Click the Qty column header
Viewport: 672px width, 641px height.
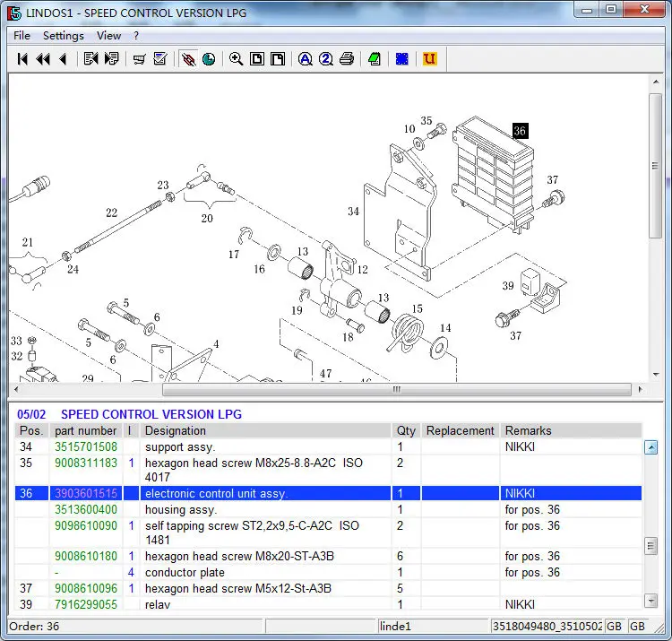click(406, 430)
